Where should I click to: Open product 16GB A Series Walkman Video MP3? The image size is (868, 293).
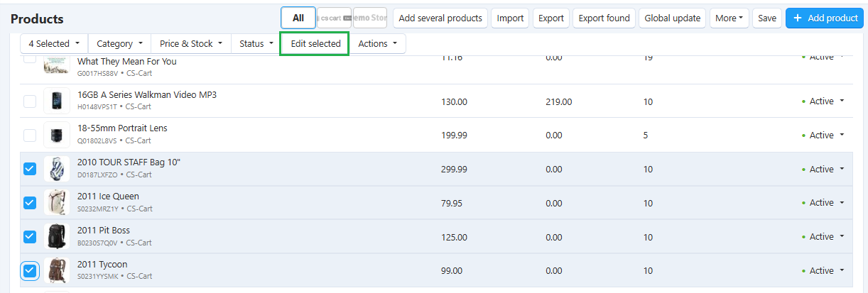pos(147,95)
